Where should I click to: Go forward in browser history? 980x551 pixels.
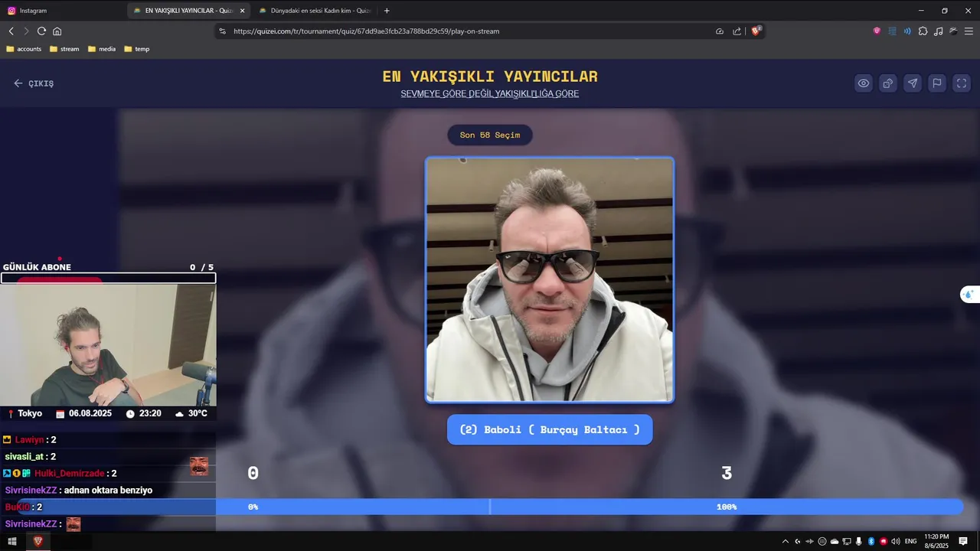click(x=26, y=31)
